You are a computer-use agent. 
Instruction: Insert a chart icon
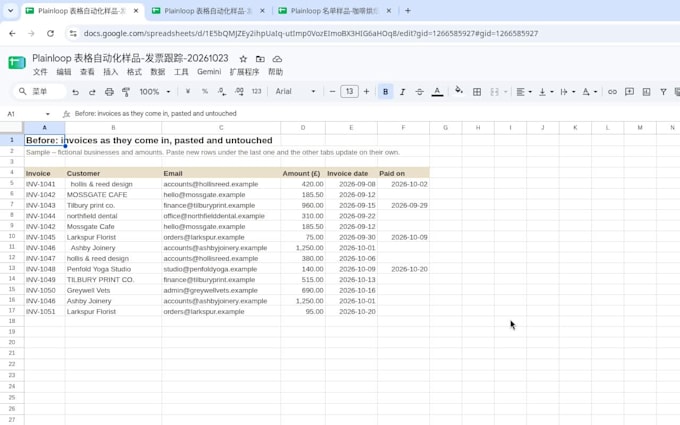pyautogui.click(x=646, y=92)
